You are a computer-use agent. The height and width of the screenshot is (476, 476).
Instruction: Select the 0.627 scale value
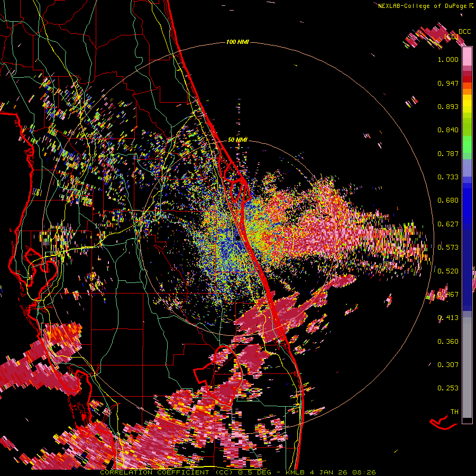[x=448, y=224]
